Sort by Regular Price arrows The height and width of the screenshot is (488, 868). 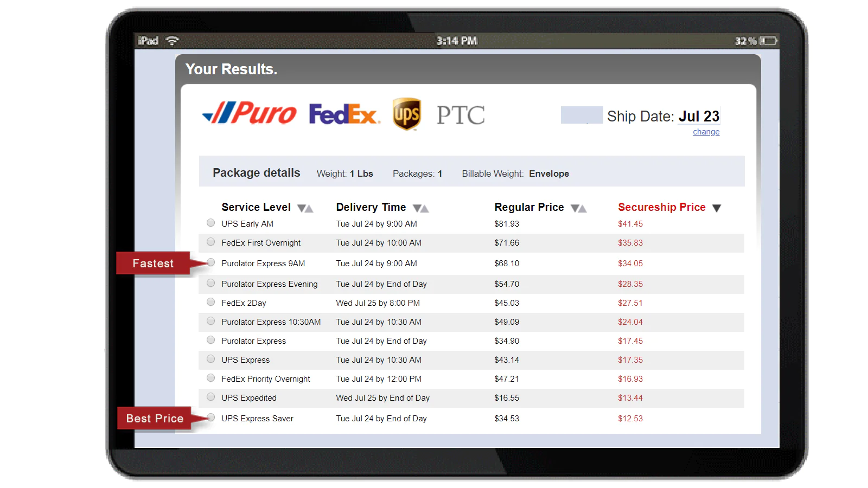point(579,208)
